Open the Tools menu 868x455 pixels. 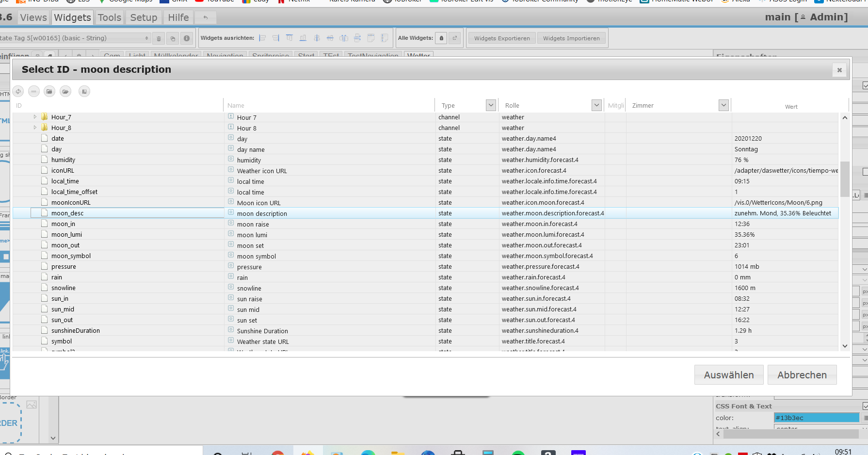click(x=110, y=17)
